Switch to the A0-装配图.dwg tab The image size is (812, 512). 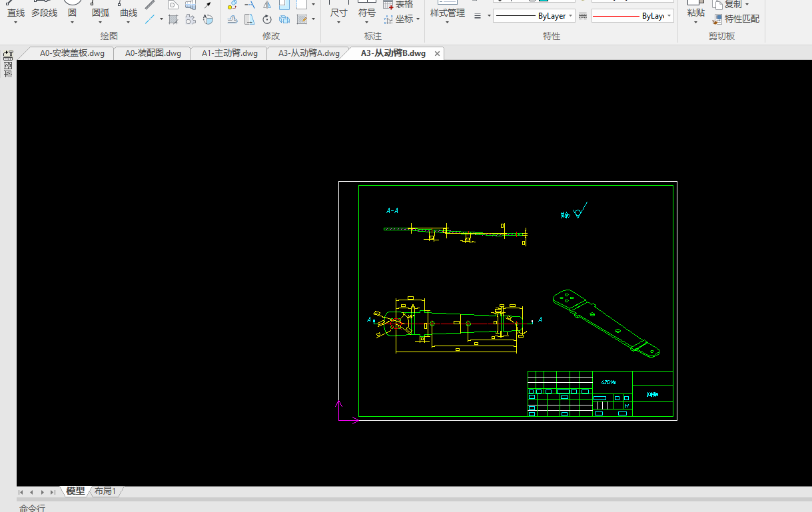point(153,53)
